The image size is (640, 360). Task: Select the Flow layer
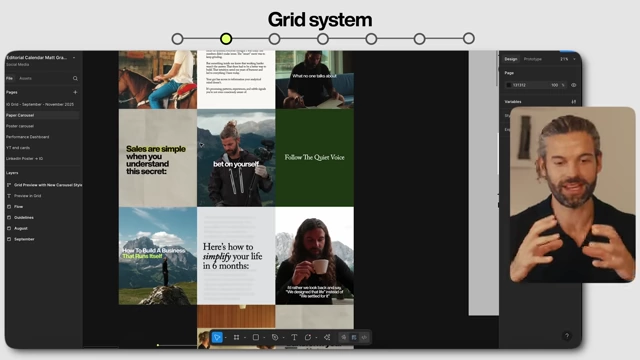point(18,207)
